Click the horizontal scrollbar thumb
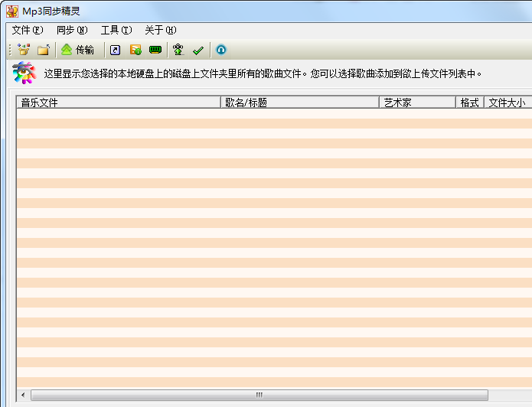The width and height of the screenshot is (532, 407). coord(259,395)
